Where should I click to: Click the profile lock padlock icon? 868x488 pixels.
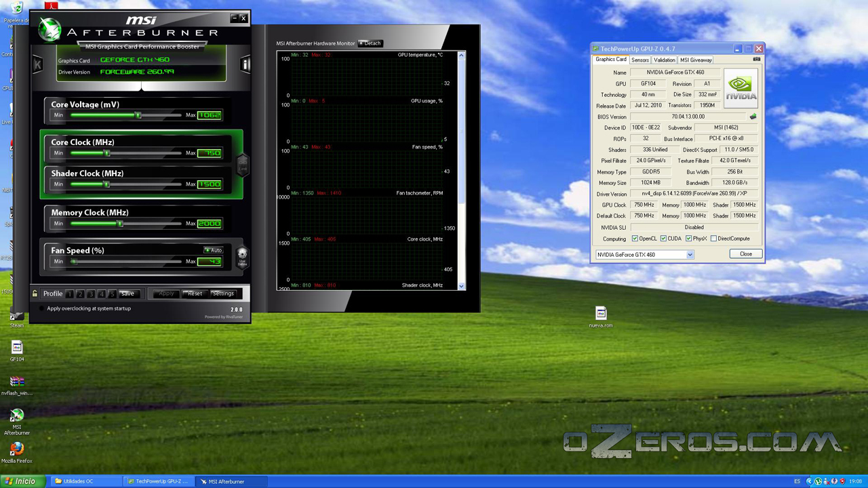coord(35,293)
